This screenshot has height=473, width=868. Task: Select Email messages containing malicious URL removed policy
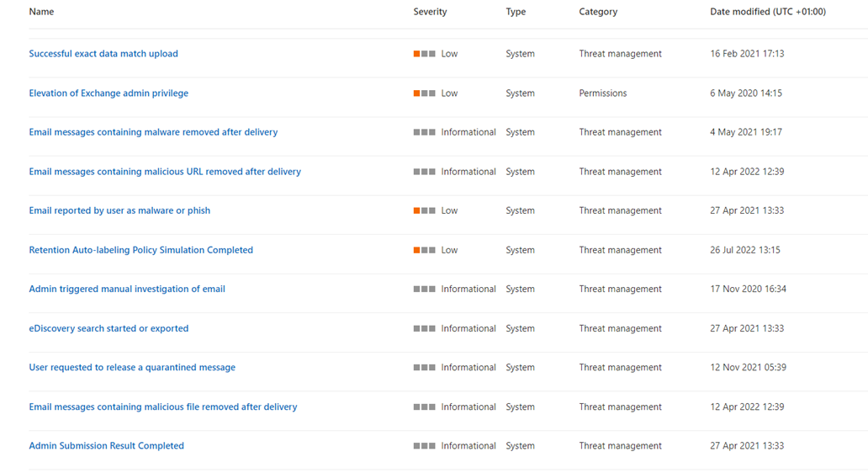click(165, 172)
